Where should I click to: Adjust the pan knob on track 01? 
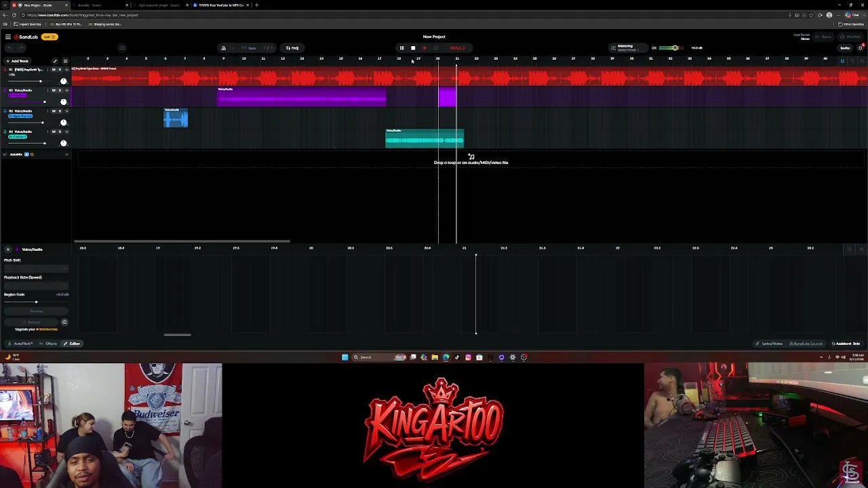pyautogui.click(x=64, y=81)
